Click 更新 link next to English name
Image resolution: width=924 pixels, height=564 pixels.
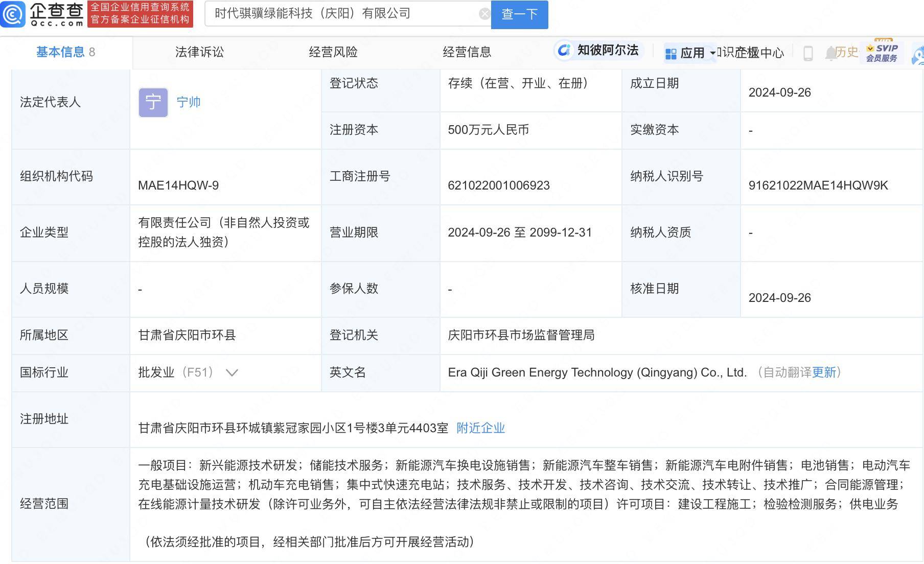pos(824,372)
